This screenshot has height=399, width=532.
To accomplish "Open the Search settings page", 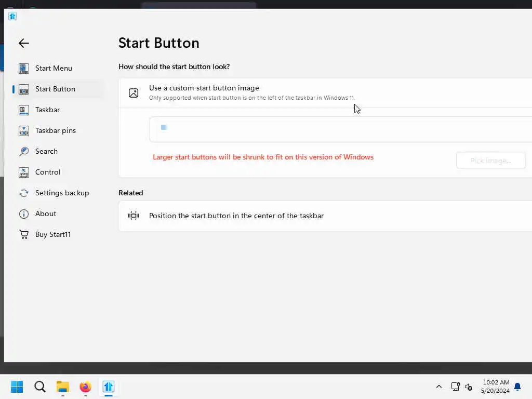I will (x=58, y=151).
